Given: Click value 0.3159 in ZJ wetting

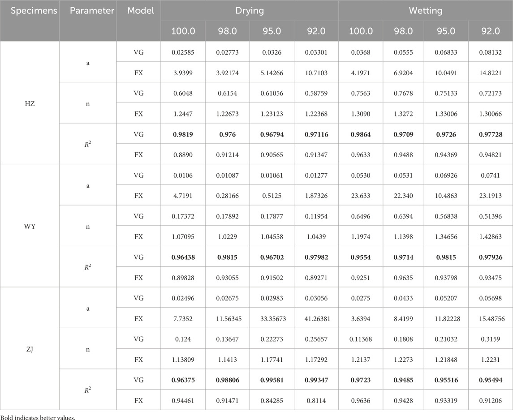Looking at the screenshot, I should 491,339.
